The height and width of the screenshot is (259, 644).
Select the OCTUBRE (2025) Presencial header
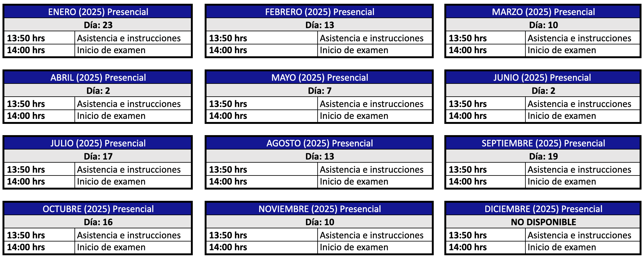98,209
